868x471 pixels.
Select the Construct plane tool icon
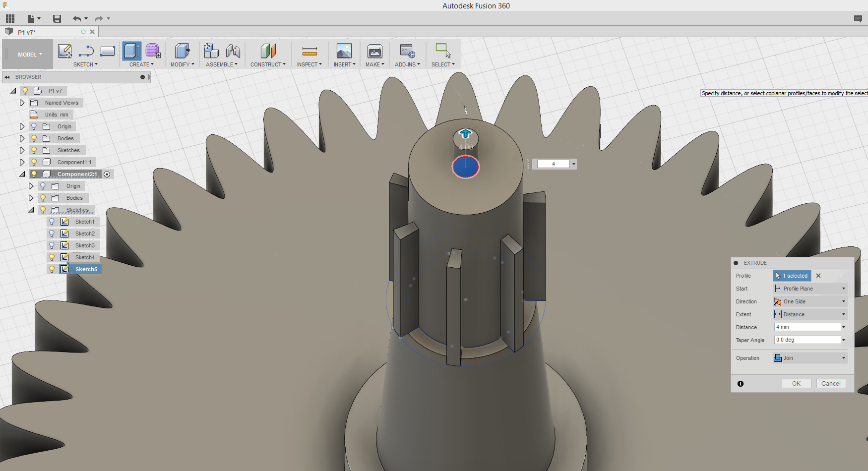pyautogui.click(x=268, y=51)
